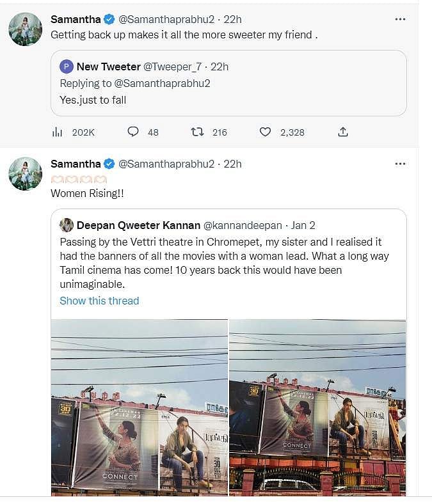The image size is (432, 504).
Task: Click the verified badge on Women Rising tweet
Action: point(109,164)
